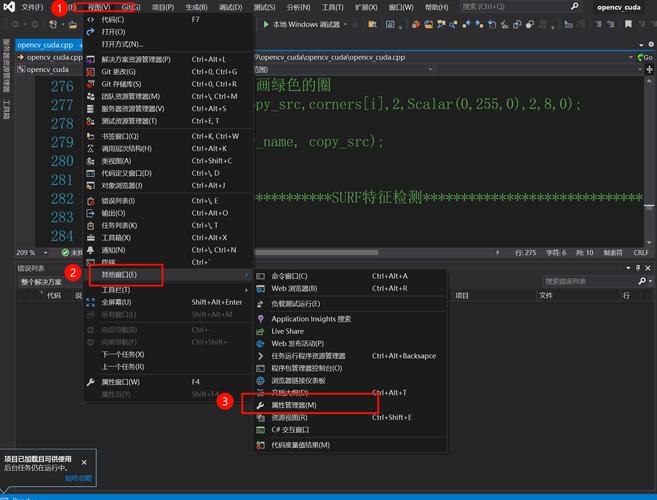Start 本地 Windows 调试器 green play button
Image resolution: width=657 pixels, height=500 pixels.
click(x=266, y=24)
